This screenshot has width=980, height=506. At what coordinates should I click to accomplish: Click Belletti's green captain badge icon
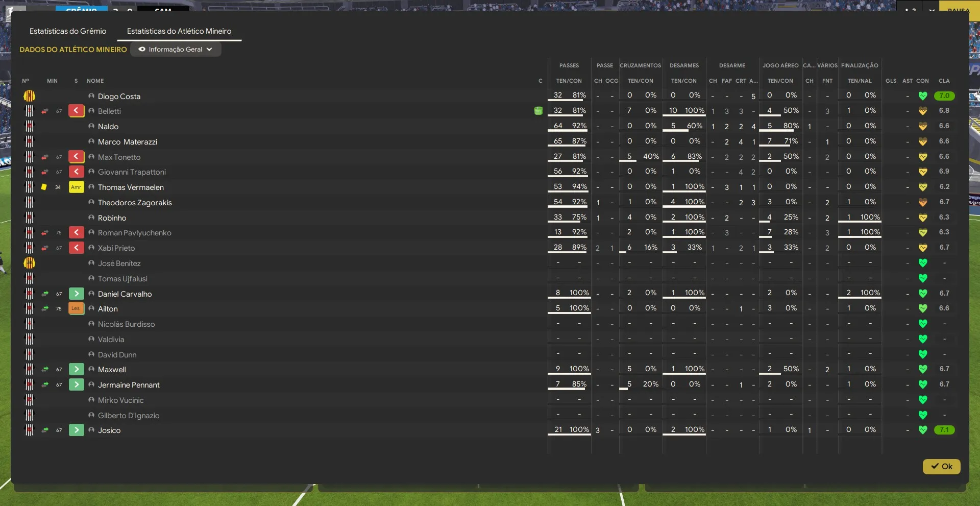[538, 111]
